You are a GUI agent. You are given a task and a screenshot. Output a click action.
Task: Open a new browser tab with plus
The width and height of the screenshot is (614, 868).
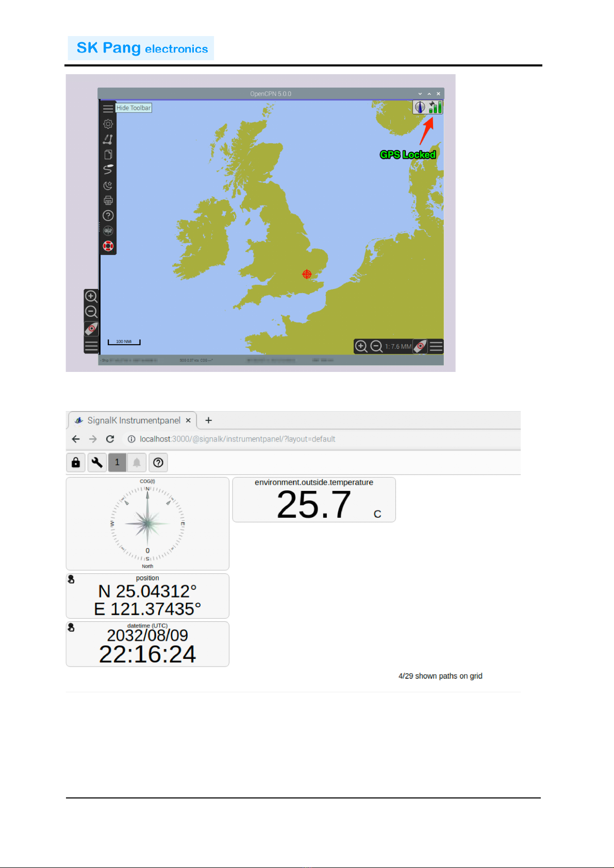208,420
